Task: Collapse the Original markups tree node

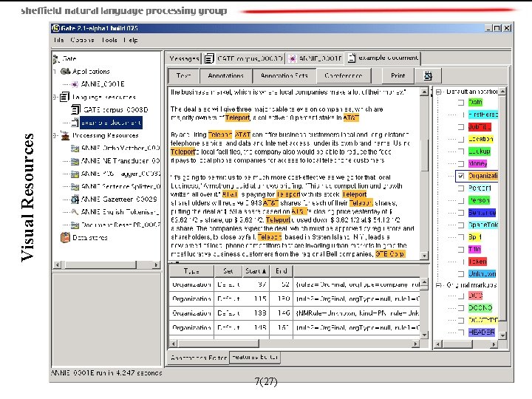Action: pos(438,285)
